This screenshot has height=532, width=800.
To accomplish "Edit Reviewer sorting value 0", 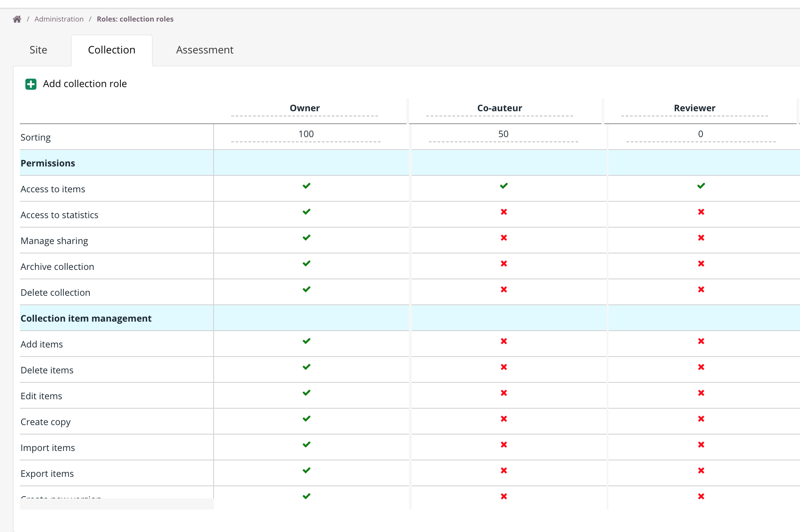I will coord(701,134).
